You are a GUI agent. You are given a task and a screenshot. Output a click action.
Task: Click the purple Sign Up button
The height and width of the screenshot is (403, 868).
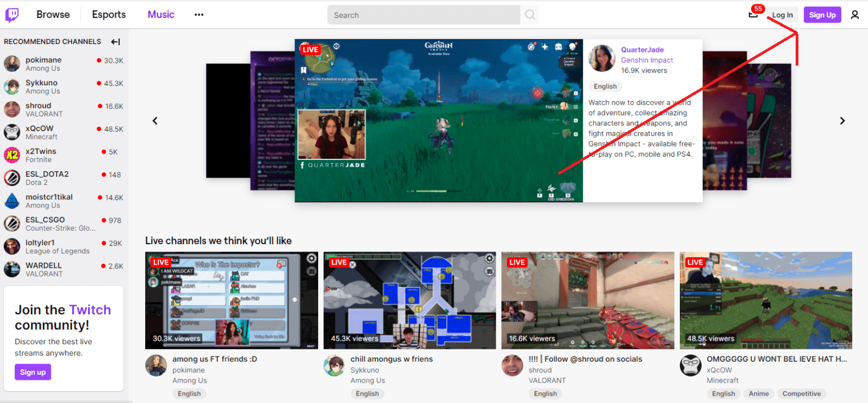(x=822, y=14)
